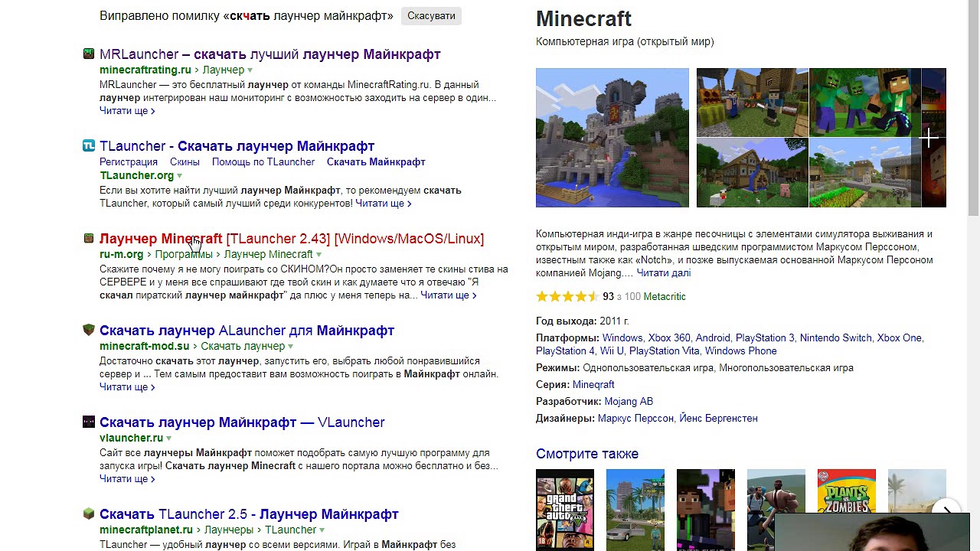Open dropdown arrow after minecraftplanet.ru TLauncher breadcrumb
The width and height of the screenshot is (980, 551).
pos(322,530)
